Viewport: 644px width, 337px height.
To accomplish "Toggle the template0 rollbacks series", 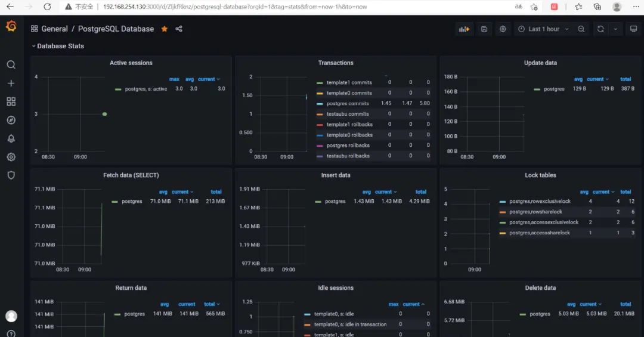I will 349,135.
